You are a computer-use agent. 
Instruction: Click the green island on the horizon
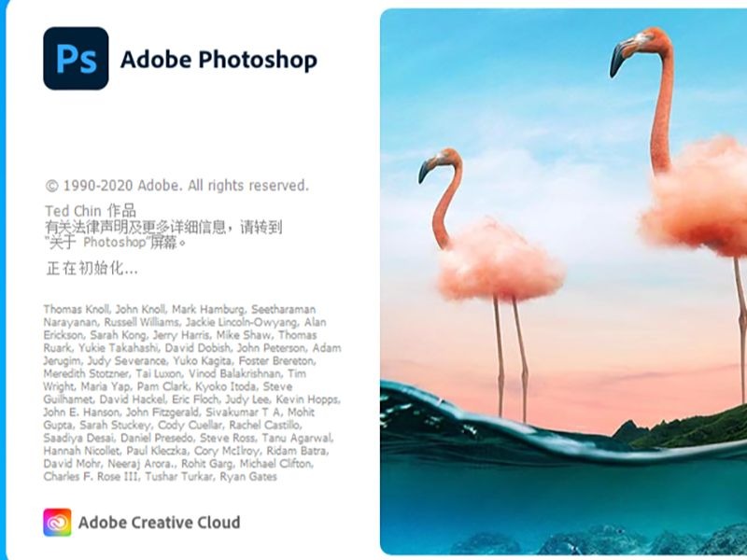tap(686, 428)
